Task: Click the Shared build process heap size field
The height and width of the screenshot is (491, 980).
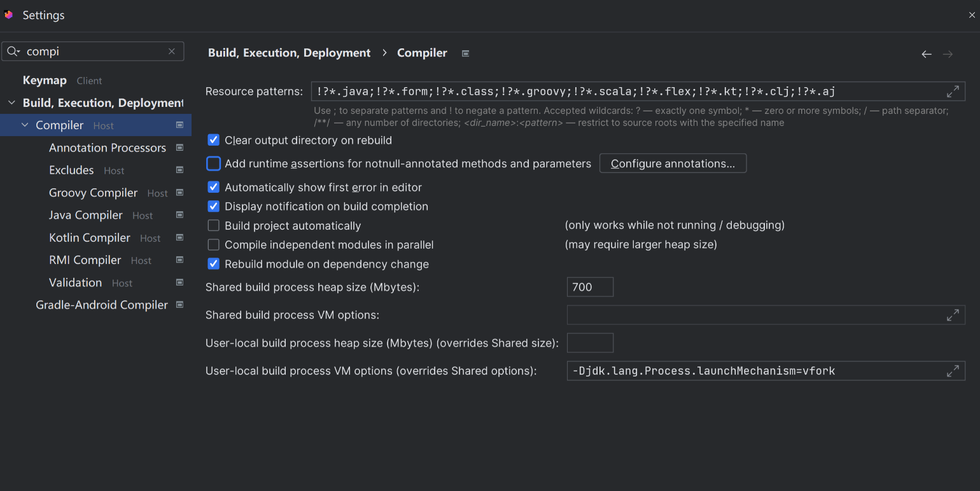Action: (x=590, y=287)
